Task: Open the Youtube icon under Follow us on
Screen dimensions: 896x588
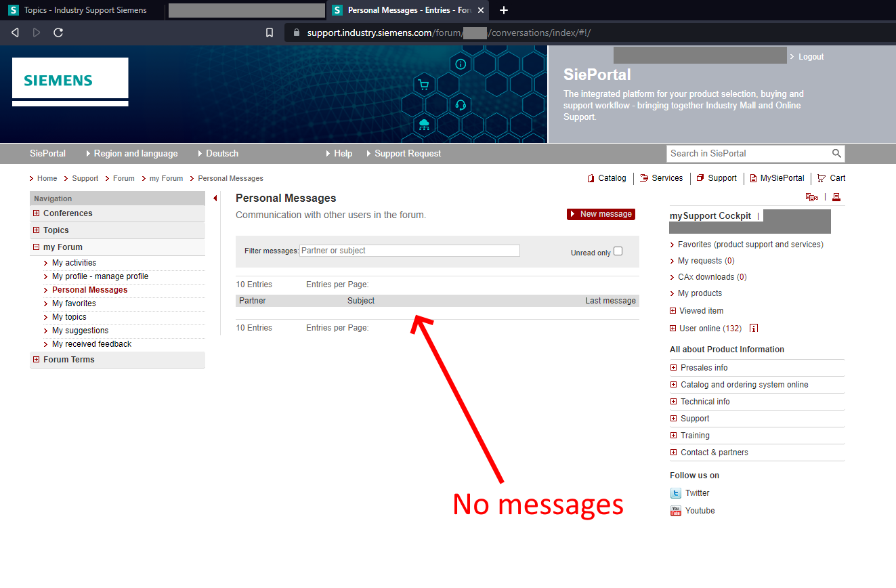Action: pos(675,511)
